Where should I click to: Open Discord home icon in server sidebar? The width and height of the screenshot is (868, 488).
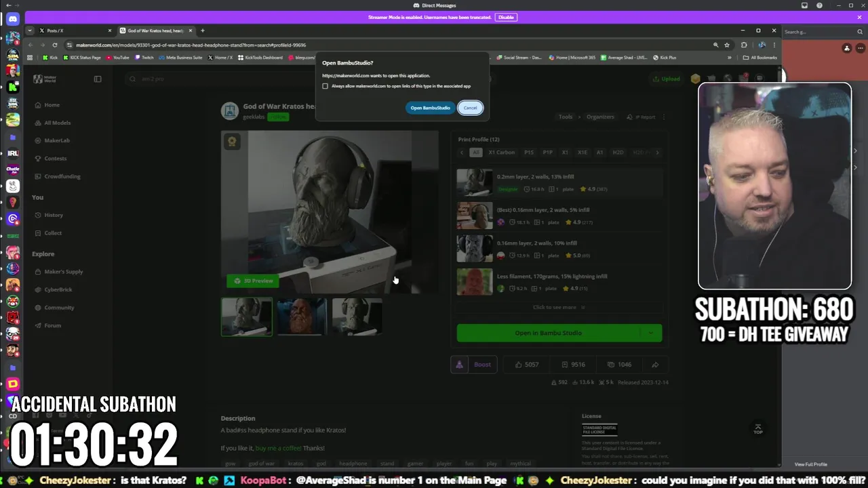[x=12, y=19]
